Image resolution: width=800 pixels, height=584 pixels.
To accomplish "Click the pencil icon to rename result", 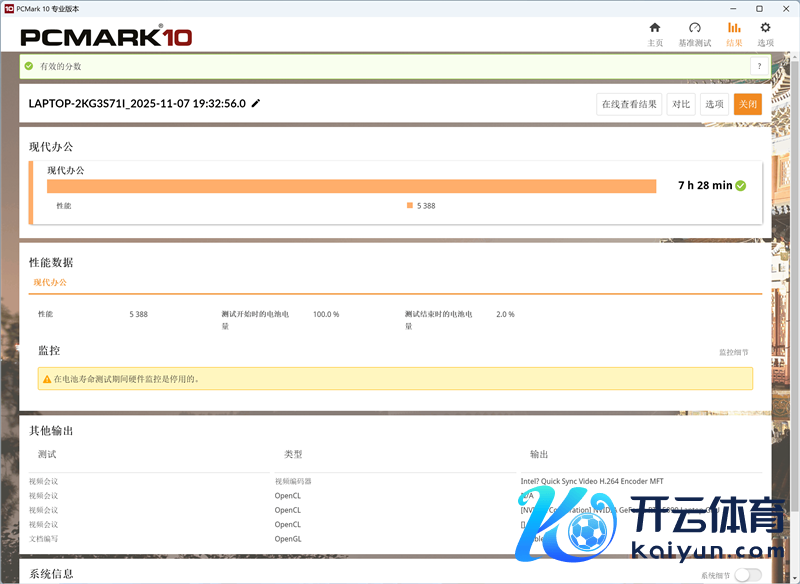I will [256, 103].
